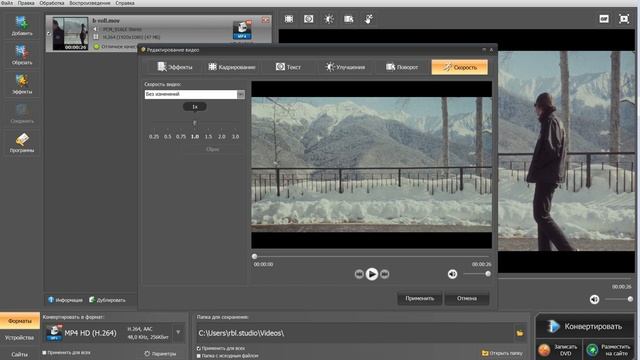640x360 pixels.
Task: Open Эффекты in the left sidebar
Action: 22,84
